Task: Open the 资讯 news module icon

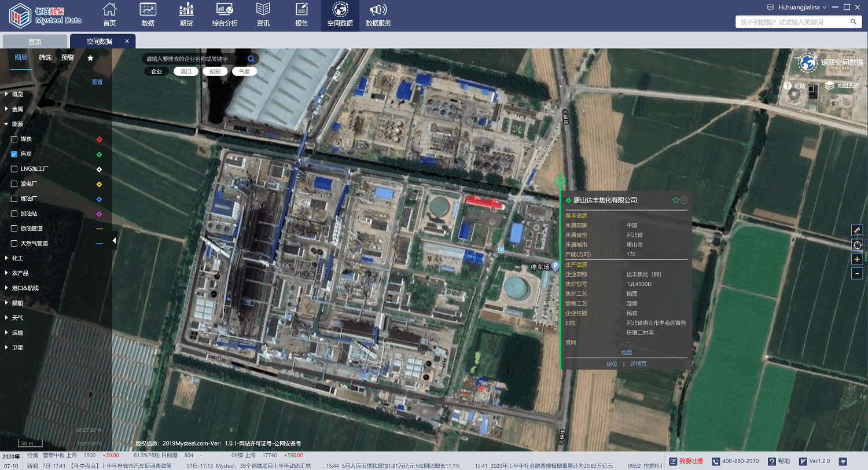Action: click(263, 15)
